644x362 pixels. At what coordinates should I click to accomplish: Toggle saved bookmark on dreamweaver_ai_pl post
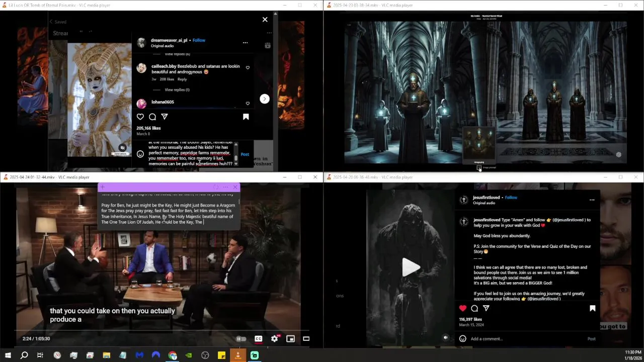pyautogui.click(x=246, y=117)
